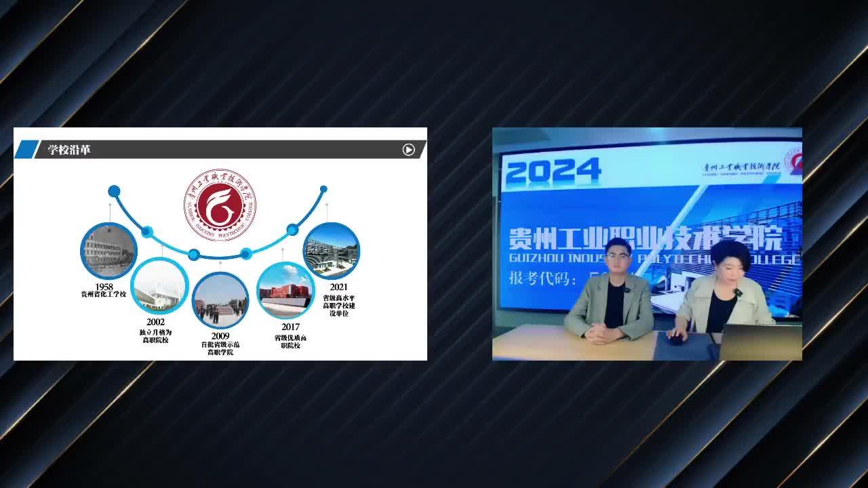Select the 2017 red building photo circle
The width and height of the screenshot is (868, 488).
point(285,291)
